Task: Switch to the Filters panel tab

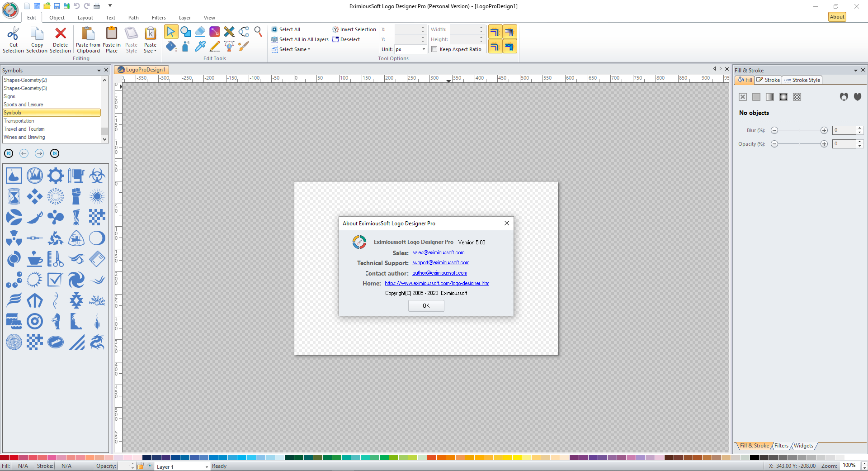Action: (781, 446)
